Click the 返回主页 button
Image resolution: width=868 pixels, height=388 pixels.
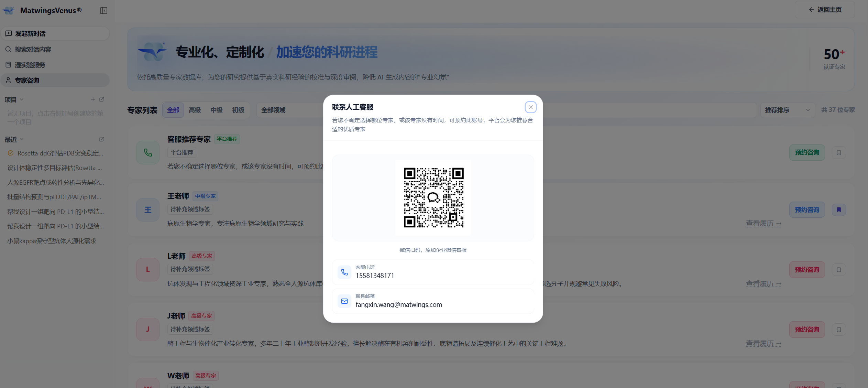[x=825, y=10]
